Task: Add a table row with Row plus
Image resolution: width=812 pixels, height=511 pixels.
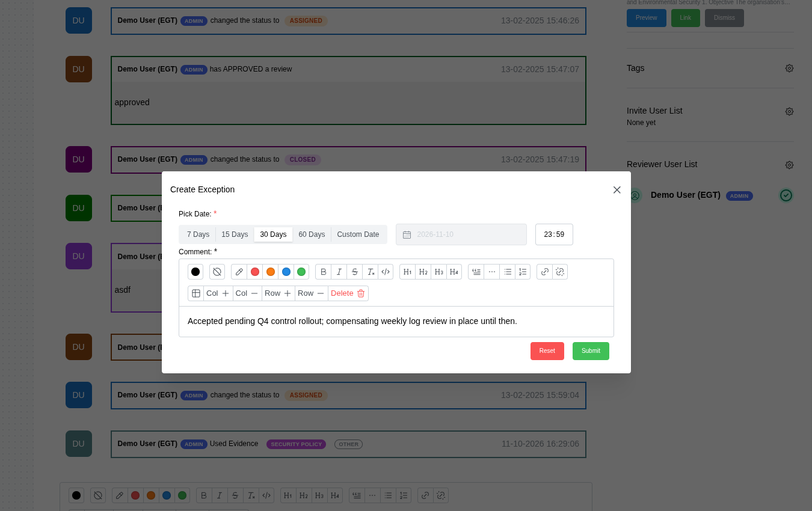Action: coord(278,293)
